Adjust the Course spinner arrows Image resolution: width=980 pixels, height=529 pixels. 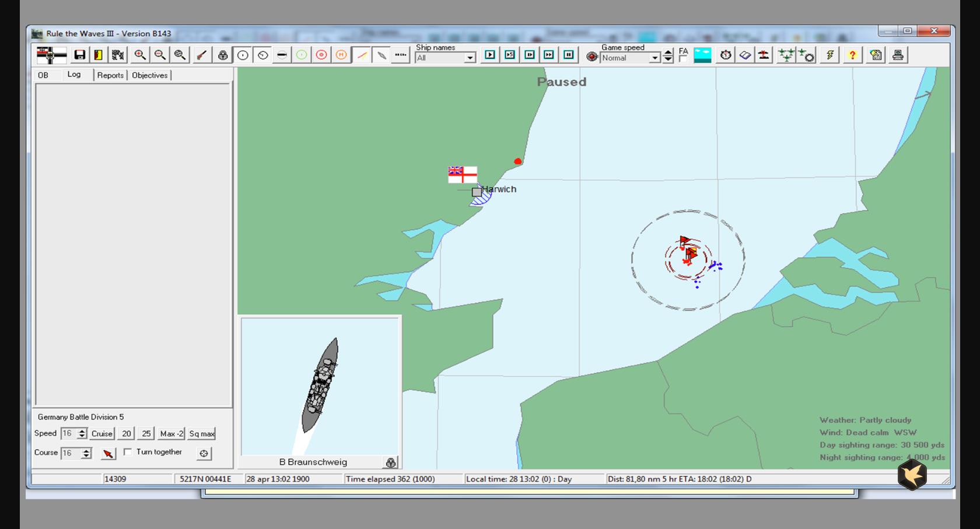point(86,453)
